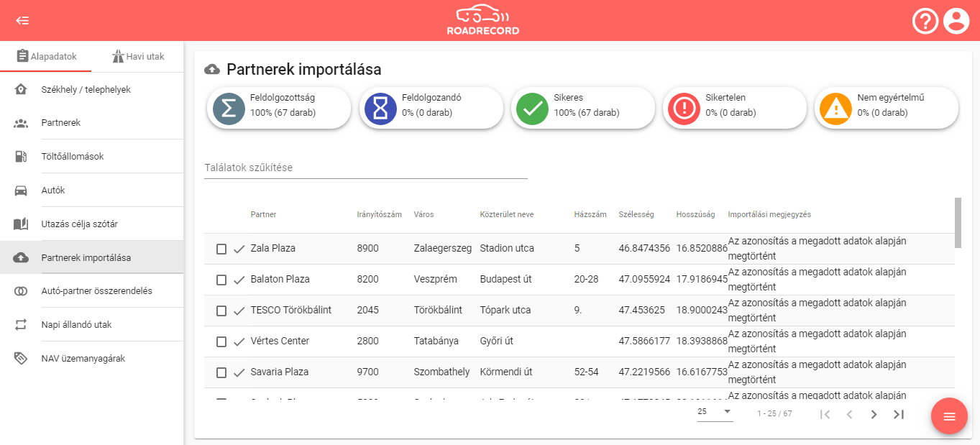The image size is (980, 445).
Task: Click the house icon for Székhely / telephelyek
Action: 21,89
